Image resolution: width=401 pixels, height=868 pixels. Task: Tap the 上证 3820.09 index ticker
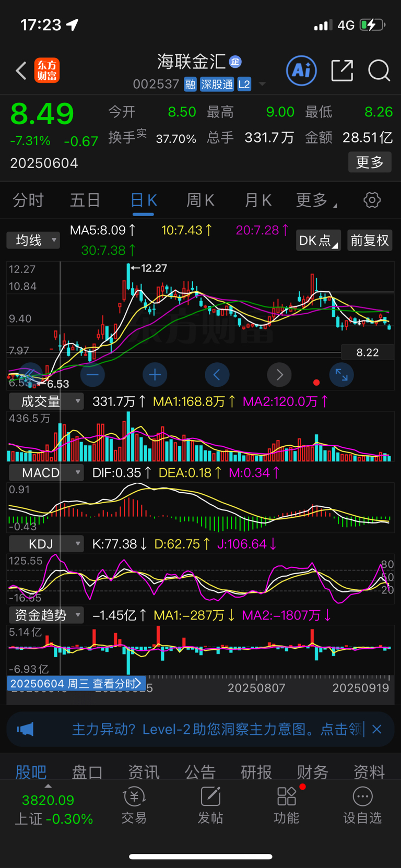pos(53,809)
